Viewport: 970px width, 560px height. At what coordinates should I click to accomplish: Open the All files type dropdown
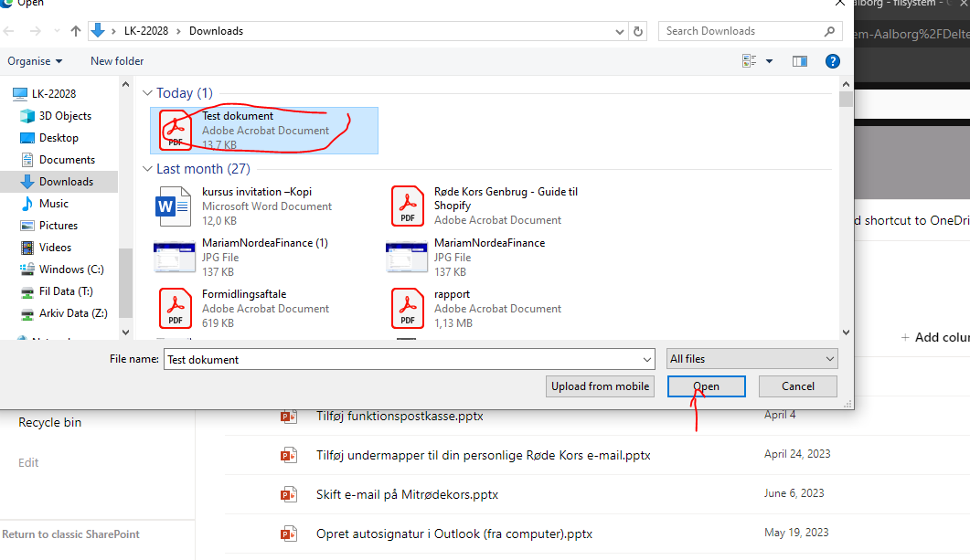pyautogui.click(x=752, y=359)
